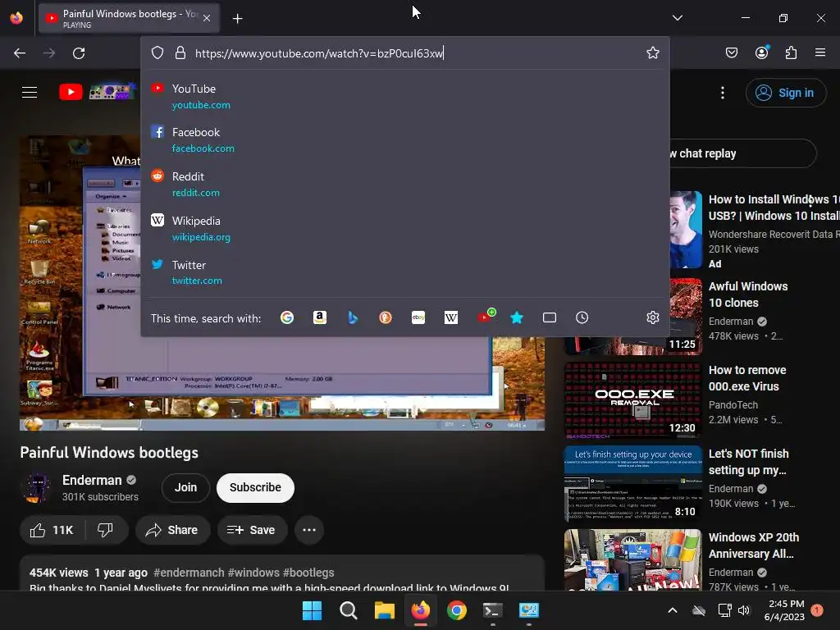The height and width of the screenshot is (630, 840).
Task: Open the Extensions puzzle icon
Action: (x=791, y=52)
